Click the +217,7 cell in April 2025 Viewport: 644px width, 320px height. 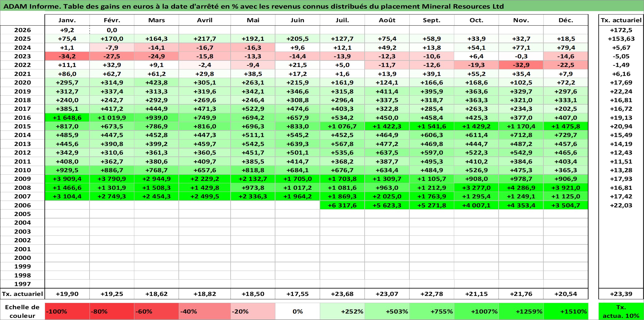tap(205, 39)
